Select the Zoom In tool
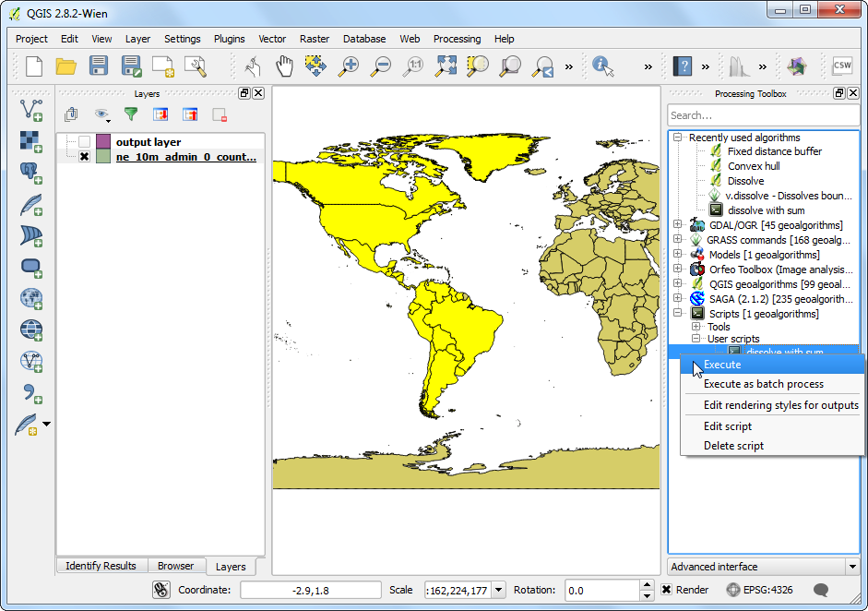868x611 pixels. coord(349,66)
